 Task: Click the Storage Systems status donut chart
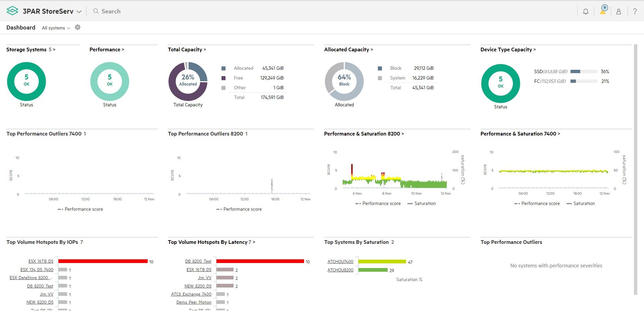click(27, 81)
